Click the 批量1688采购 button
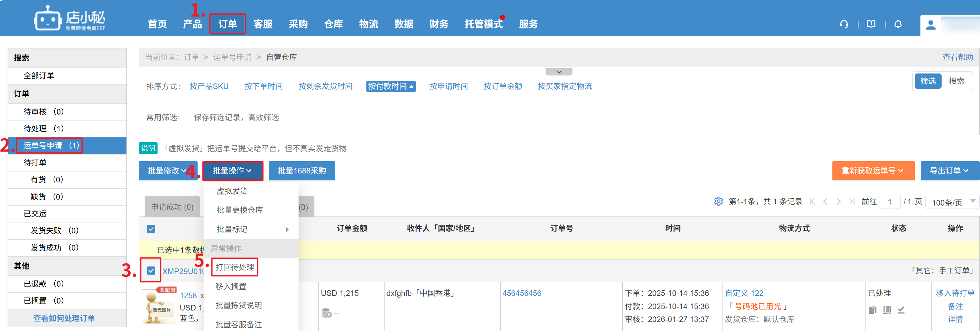 pos(302,171)
